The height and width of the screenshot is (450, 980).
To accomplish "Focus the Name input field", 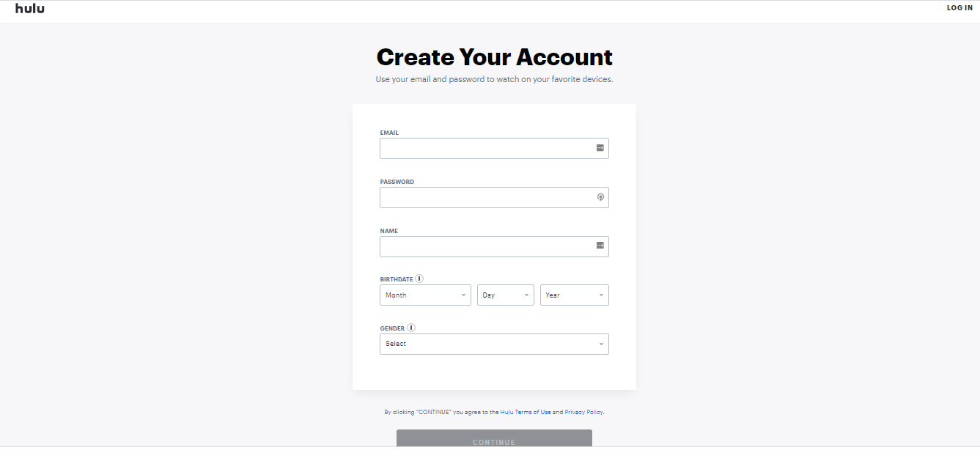I will pyautogui.click(x=487, y=246).
